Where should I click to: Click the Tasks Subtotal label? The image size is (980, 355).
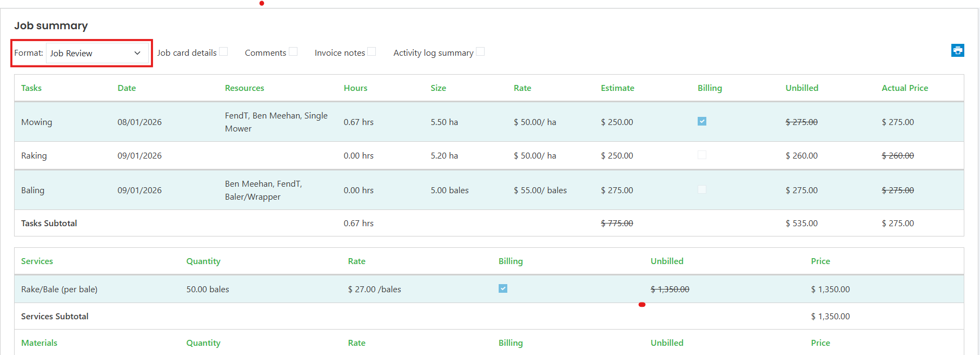49,223
